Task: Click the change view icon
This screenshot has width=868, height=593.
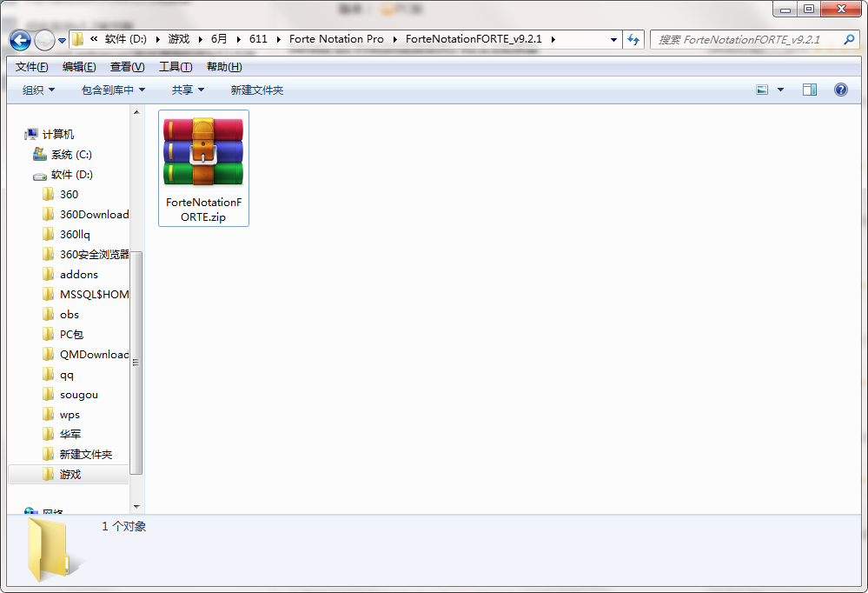Action: point(762,90)
